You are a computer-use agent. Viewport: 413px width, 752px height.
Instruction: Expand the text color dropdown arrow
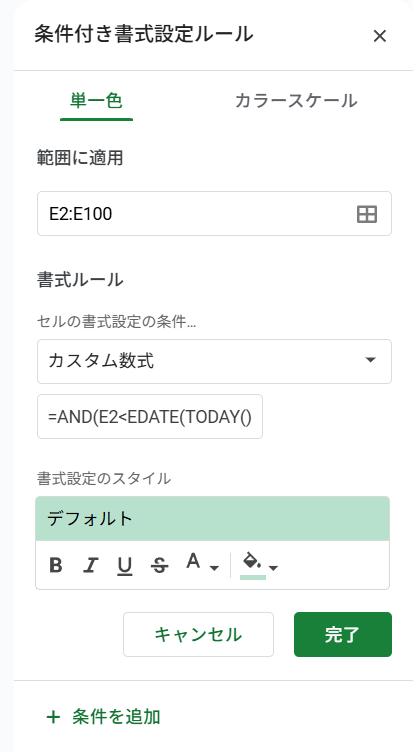(214, 568)
